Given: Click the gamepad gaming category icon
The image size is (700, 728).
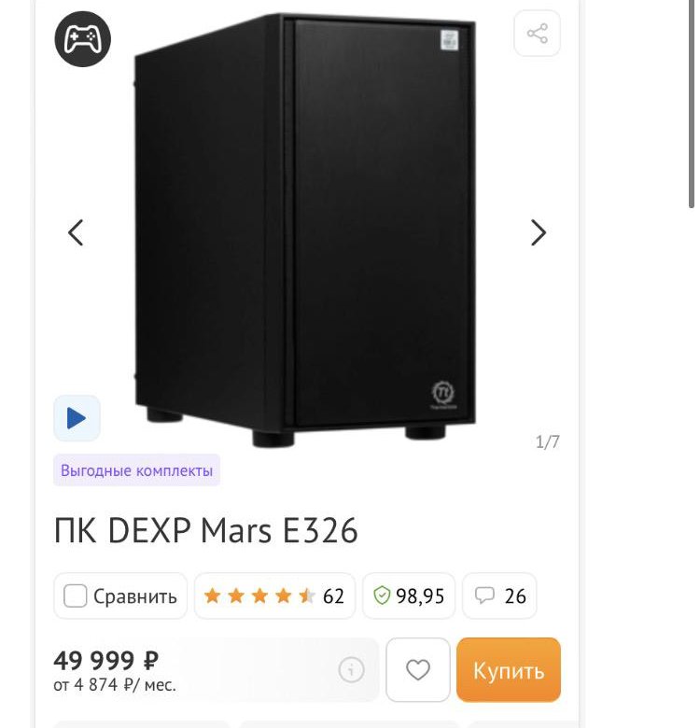Looking at the screenshot, I should click(x=83, y=39).
